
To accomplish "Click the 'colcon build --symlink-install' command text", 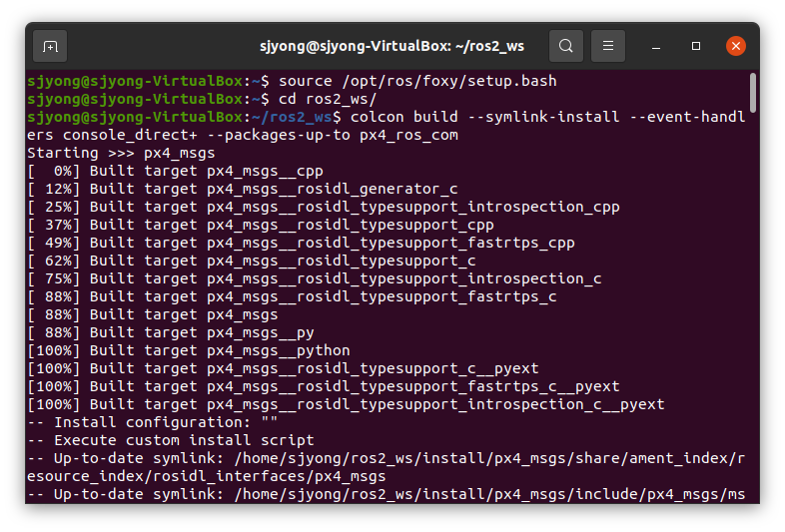I will click(x=484, y=117).
